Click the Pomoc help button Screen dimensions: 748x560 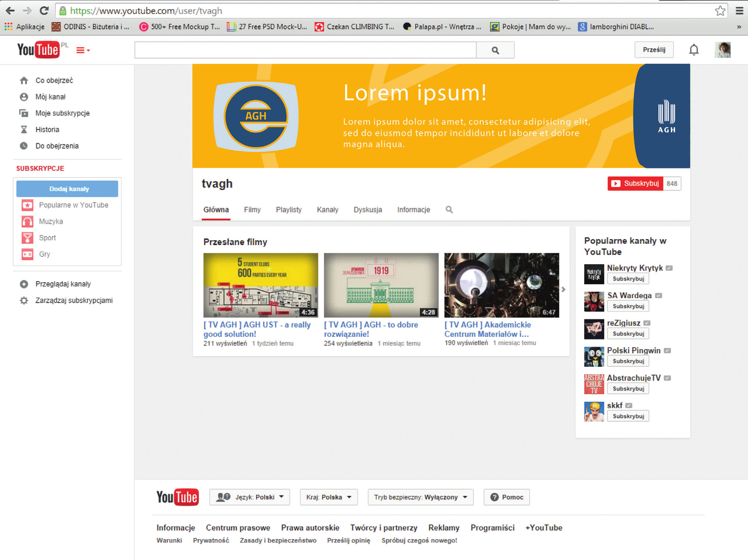[507, 497]
